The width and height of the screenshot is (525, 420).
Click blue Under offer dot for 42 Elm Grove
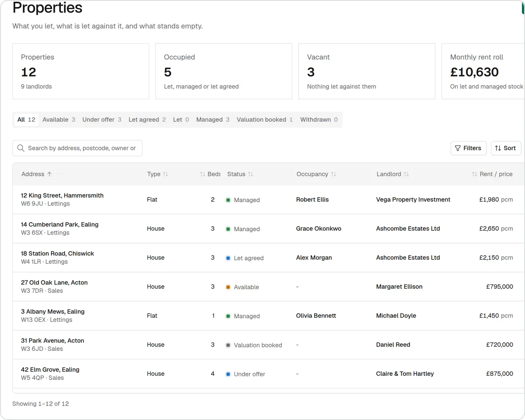228,374
